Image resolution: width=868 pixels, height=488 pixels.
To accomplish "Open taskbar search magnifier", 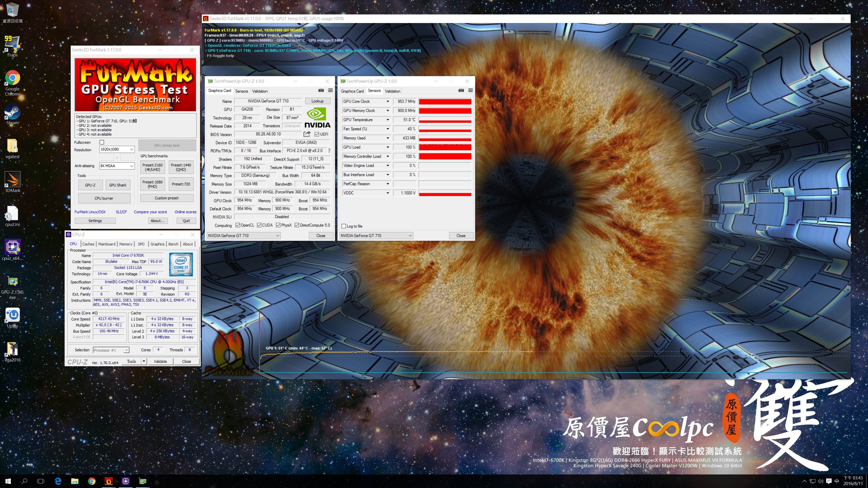I will (x=24, y=481).
